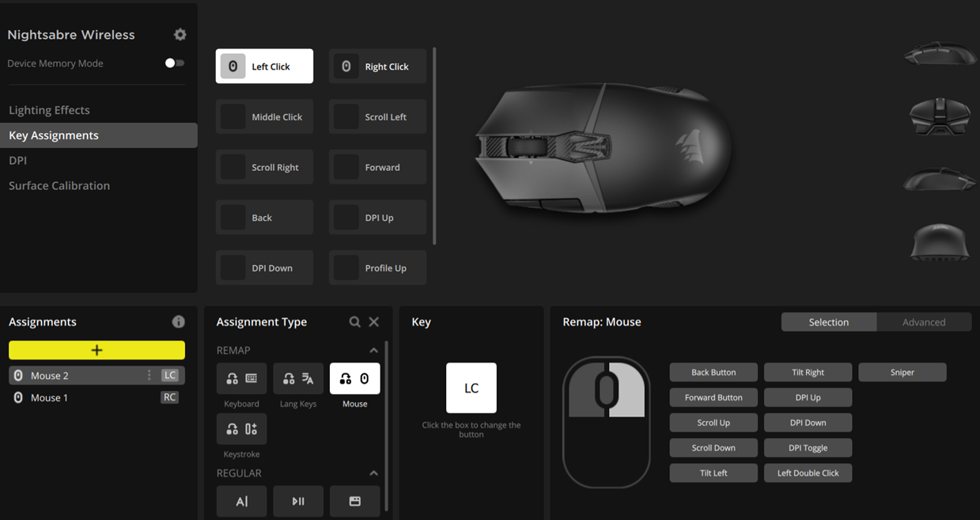Image resolution: width=980 pixels, height=520 pixels.
Task: Collapse the REGULAR section
Action: coord(373,473)
